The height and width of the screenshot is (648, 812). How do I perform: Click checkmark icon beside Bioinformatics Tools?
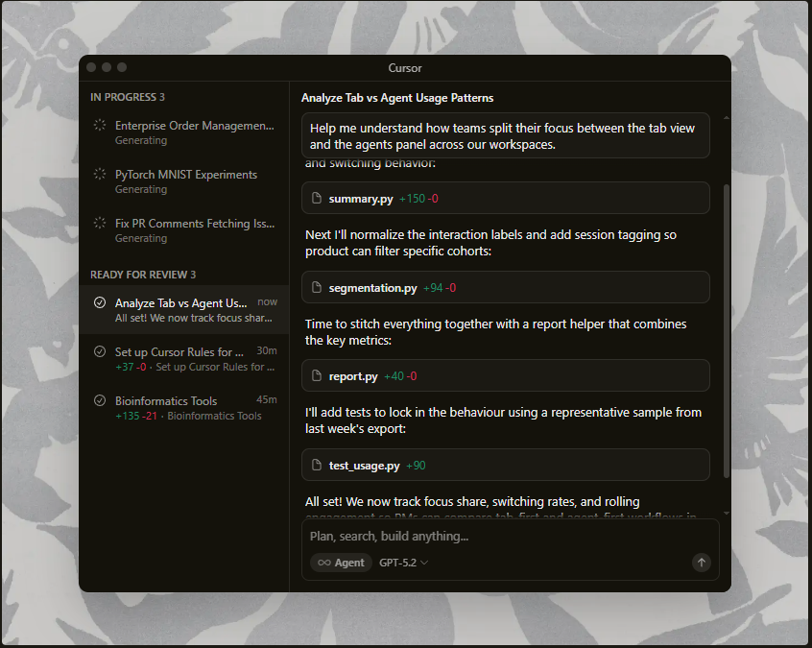coord(100,401)
